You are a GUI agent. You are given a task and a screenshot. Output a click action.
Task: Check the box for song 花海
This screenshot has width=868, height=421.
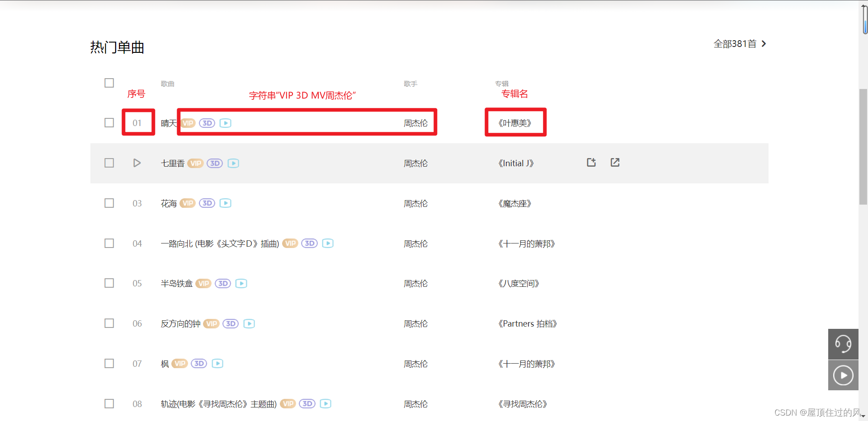109,203
